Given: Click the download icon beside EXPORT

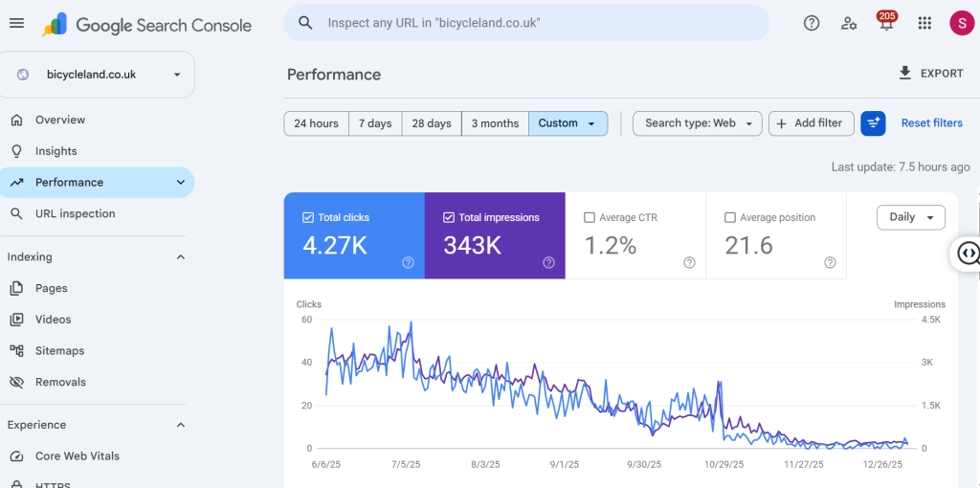Looking at the screenshot, I should pyautogui.click(x=904, y=73).
